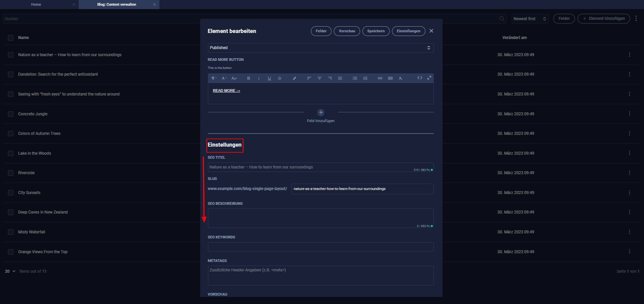Click the SEO Keywords input
644x304 pixels.
pos(320,247)
